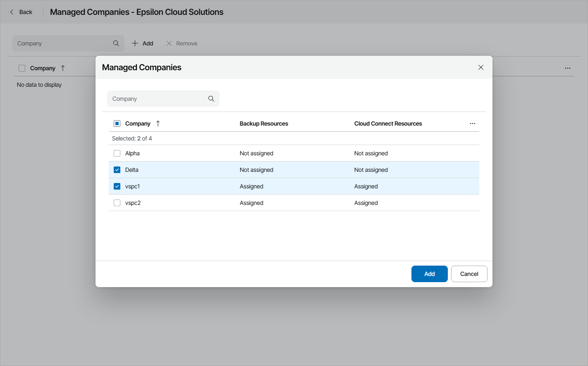Sort by the Cloud Connect Resources column header
Screen dimensions: 588x366
388,124
